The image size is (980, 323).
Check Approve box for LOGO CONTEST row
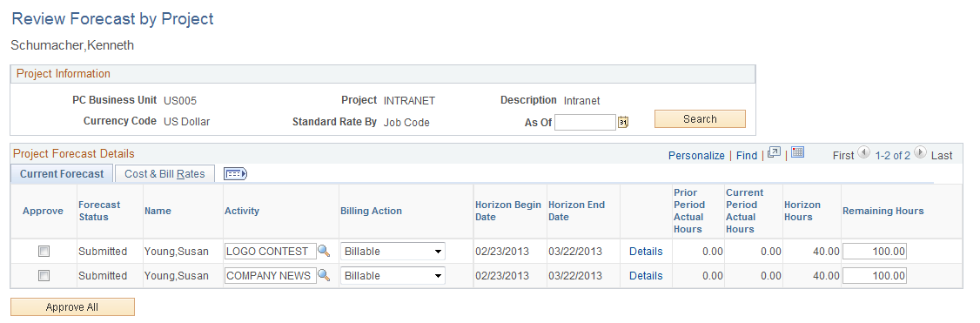[44, 251]
